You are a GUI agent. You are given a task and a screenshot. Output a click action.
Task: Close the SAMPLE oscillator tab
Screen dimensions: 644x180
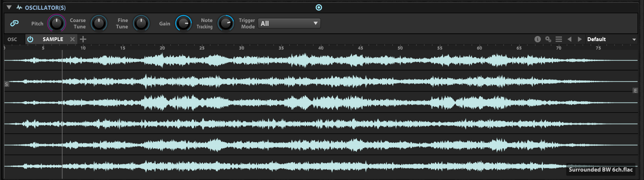pos(72,39)
